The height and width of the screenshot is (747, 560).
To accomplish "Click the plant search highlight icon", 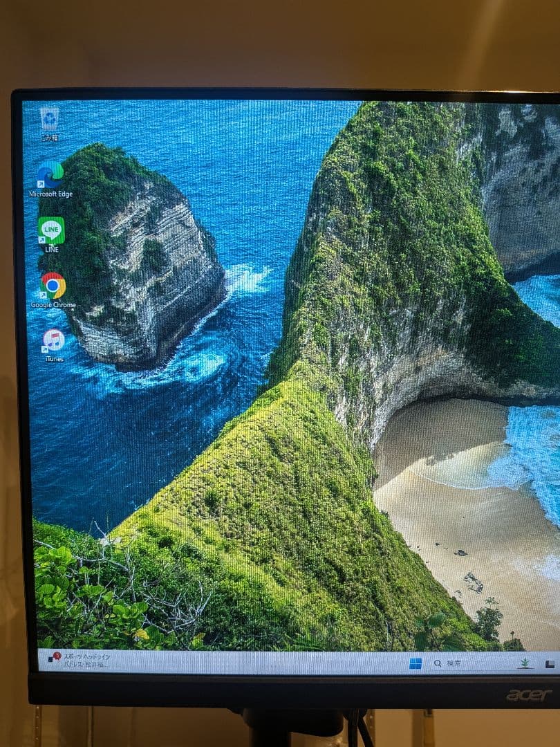I will pos(525,664).
